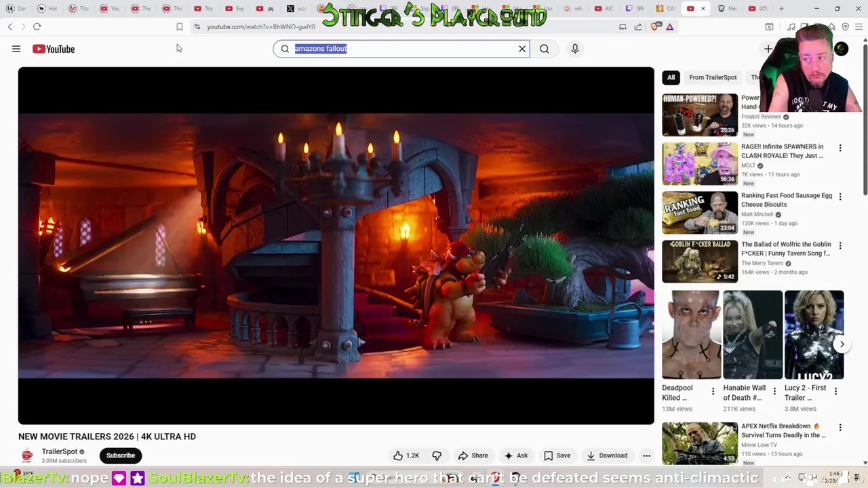This screenshot has height=488, width=868.
Task: Switch to the X browser tab
Action: coord(296,8)
